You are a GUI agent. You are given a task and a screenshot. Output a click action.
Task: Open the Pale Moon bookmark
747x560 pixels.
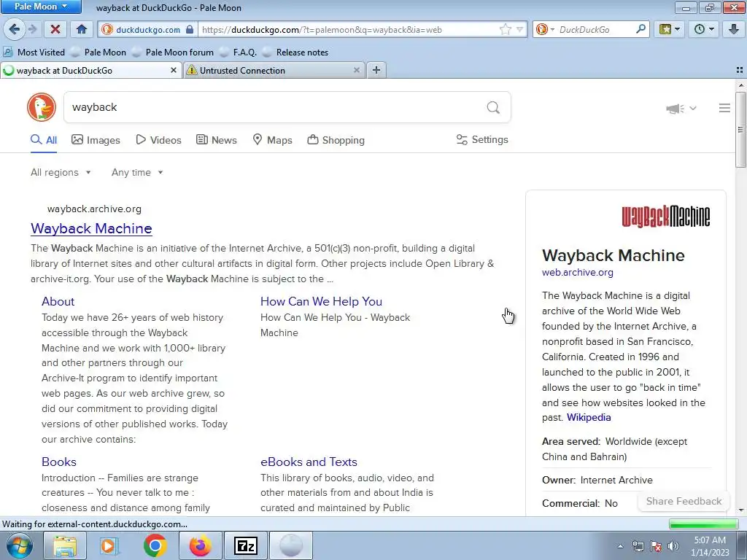[98, 52]
